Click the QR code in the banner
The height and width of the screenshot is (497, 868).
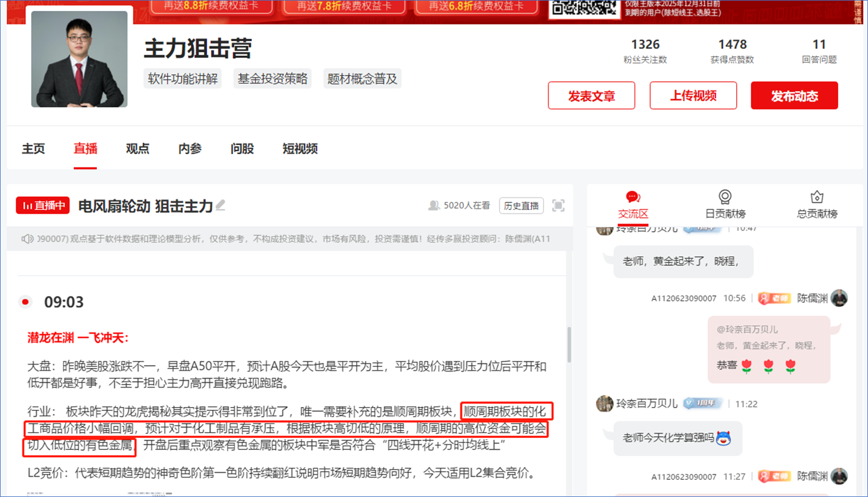coord(584,9)
